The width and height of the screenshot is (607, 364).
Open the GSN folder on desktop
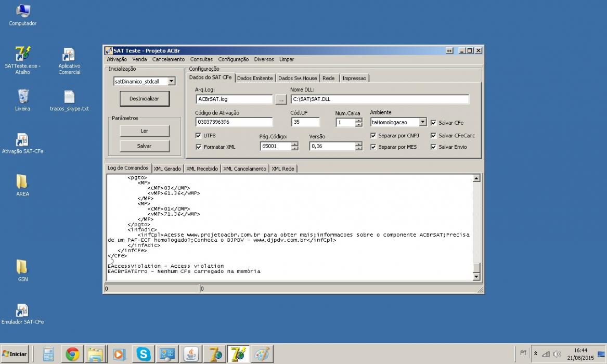(x=22, y=270)
